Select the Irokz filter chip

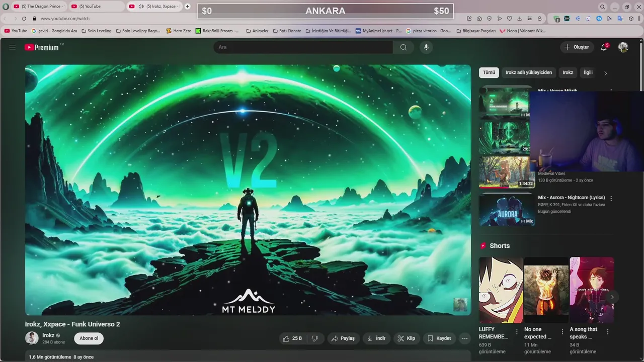point(568,72)
